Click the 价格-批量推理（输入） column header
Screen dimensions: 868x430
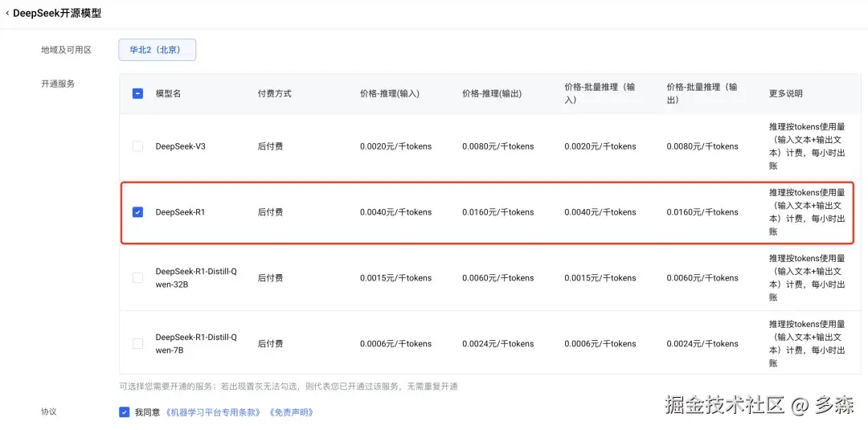(x=600, y=93)
